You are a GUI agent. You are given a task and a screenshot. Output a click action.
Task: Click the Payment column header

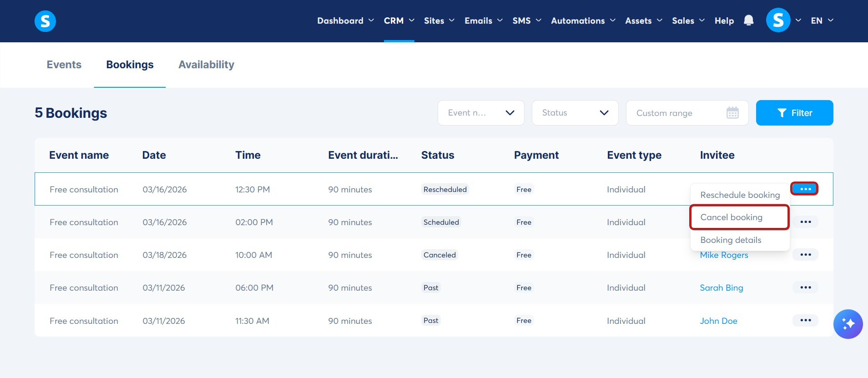tap(536, 155)
